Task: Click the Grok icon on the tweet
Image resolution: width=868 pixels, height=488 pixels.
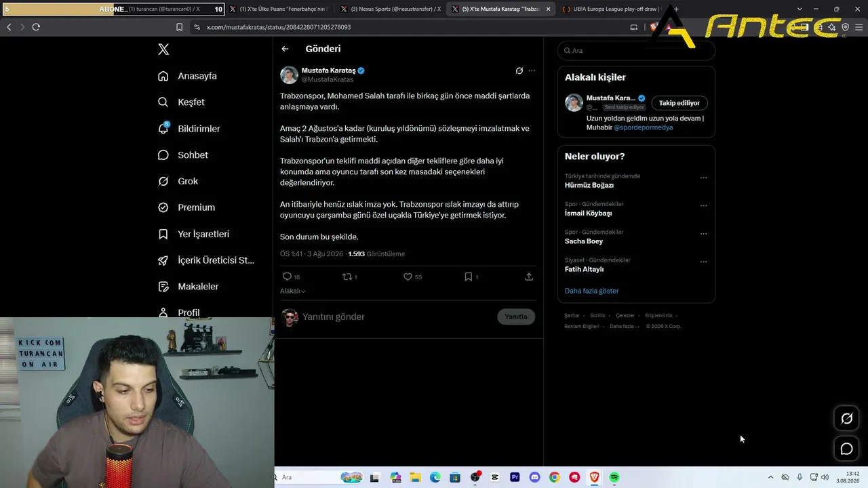Action: [x=519, y=70]
